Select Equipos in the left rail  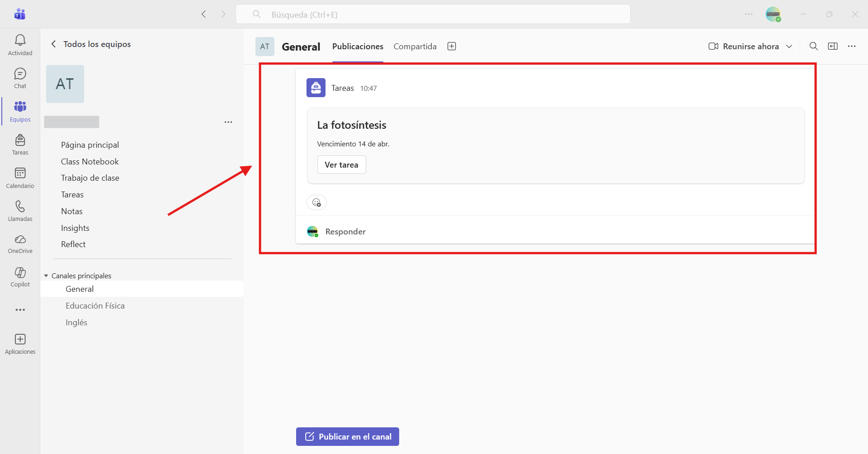click(x=20, y=111)
